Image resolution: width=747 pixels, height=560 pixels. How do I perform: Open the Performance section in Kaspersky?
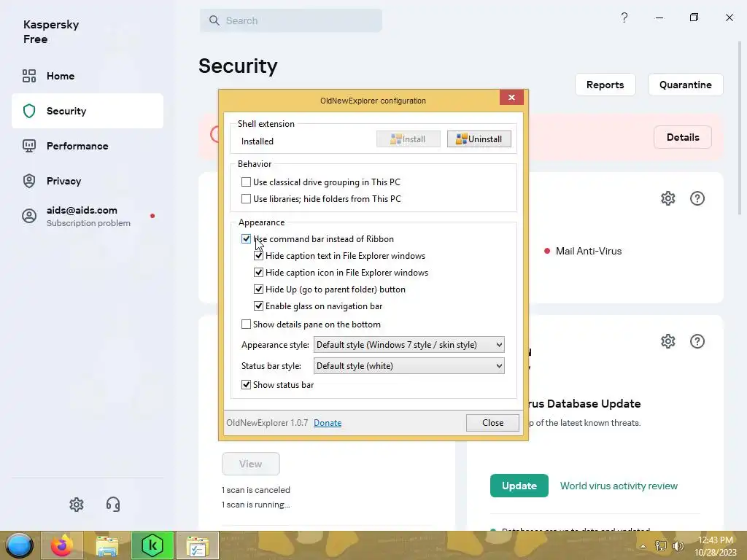tap(88, 146)
